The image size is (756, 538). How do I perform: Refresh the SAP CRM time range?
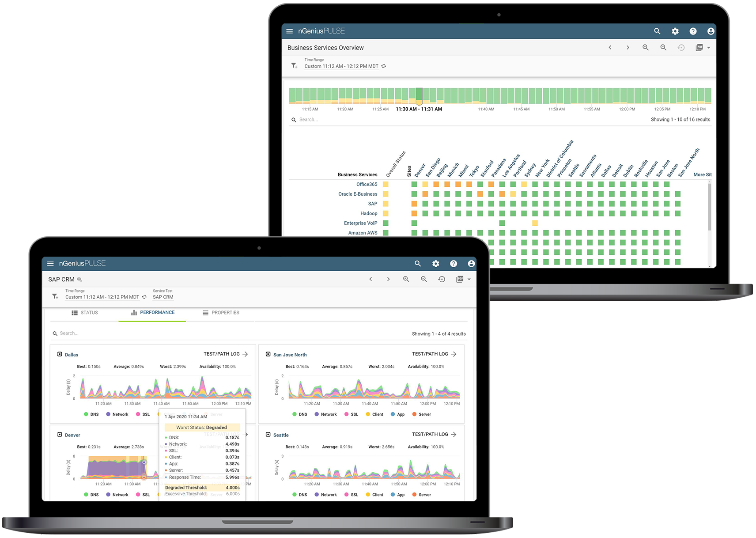[x=144, y=297]
